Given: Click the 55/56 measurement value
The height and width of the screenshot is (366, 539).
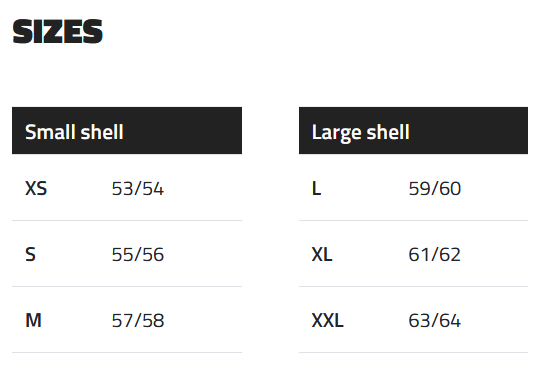Looking at the screenshot, I should click(x=138, y=255).
